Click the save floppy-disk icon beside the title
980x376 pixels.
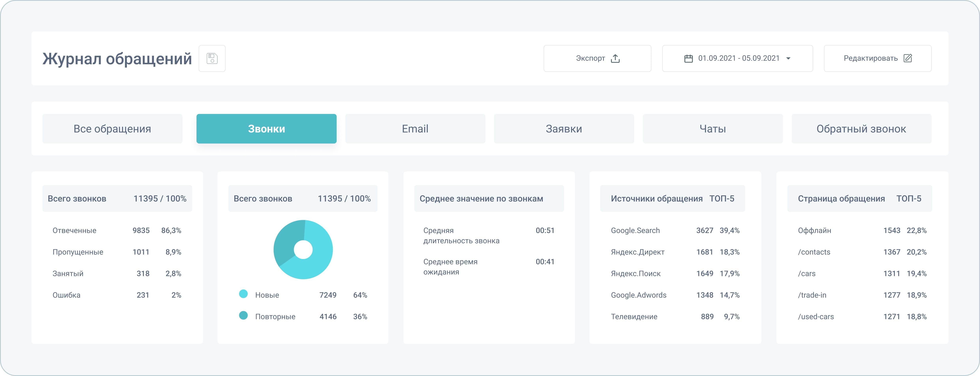(x=212, y=58)
